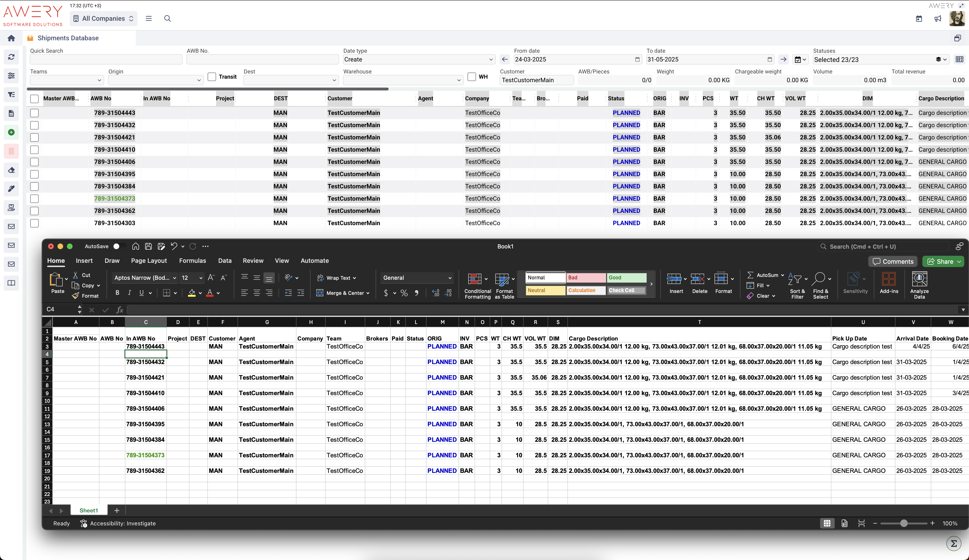Click the Analyze Data icon
This screenshot has width=969, height=560.
pyautogui.click(x=919, y=280)
